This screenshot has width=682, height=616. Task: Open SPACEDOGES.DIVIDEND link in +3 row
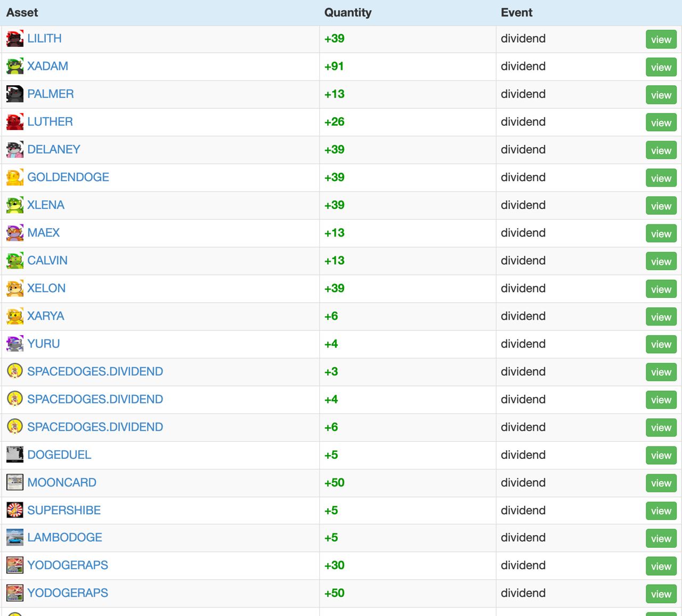(x=95, y=371)
